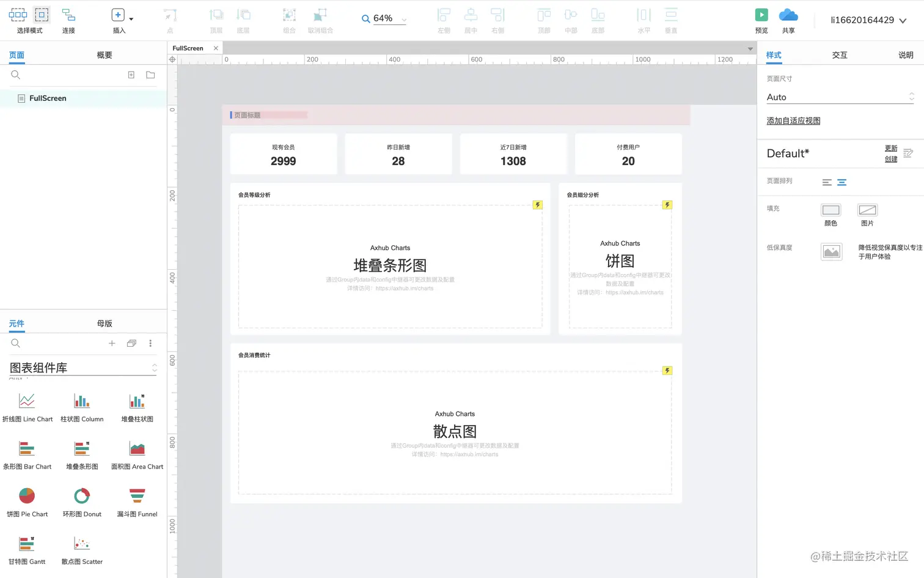Click the Align Center (居中) icon
924x578 pixels.
(471, 15)
